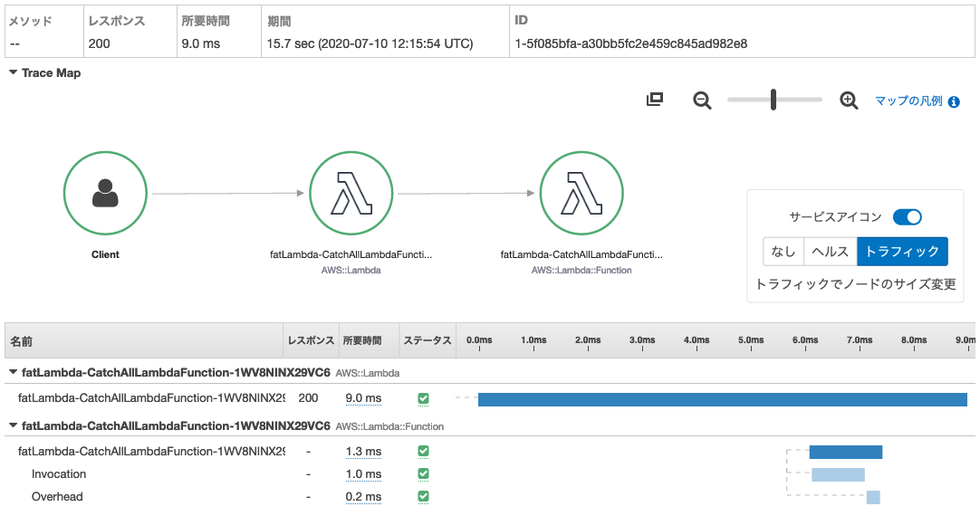
Task: Select the トラフィック node size option
Action: tap(902, 252)
